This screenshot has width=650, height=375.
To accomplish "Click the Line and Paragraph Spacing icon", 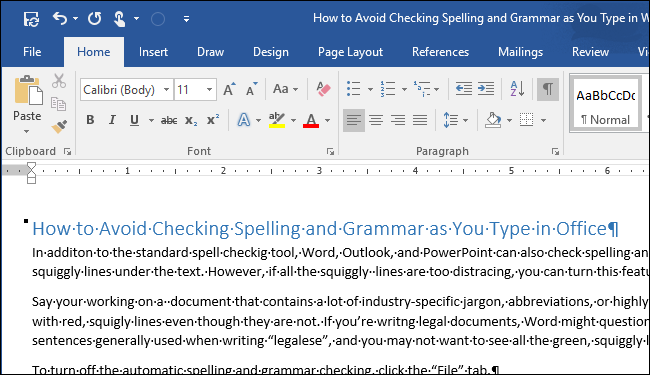I will click(451, 120).
